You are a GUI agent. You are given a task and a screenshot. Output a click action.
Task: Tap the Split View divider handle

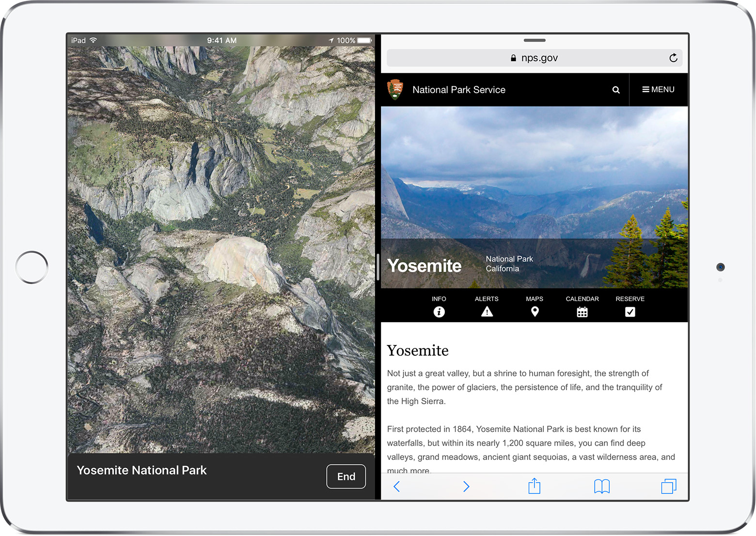tap(378, 267)
